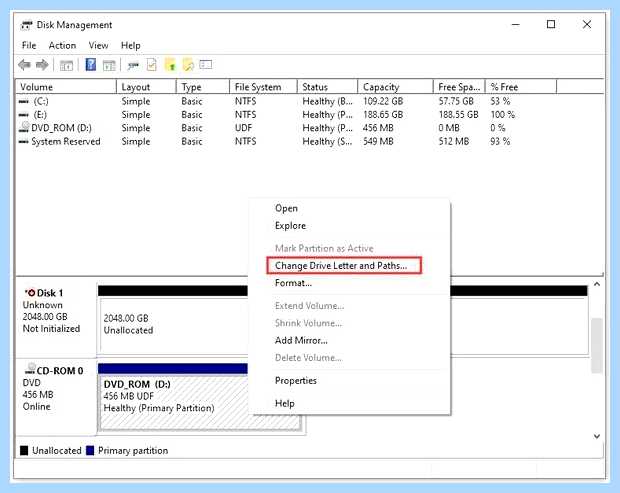
Task: Click the disk pane vertical scrollbar thumb
Action: (x=597, y=345)
